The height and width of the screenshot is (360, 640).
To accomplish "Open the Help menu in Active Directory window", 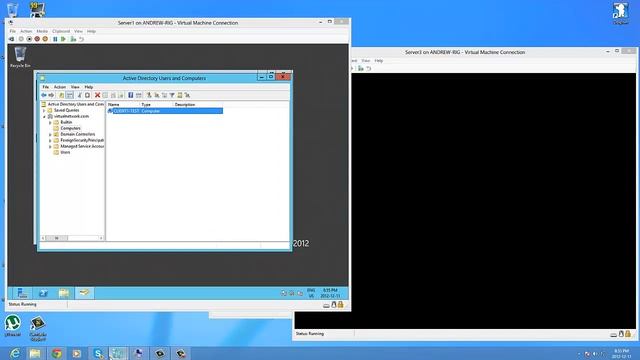I will [x=89, y=87].
